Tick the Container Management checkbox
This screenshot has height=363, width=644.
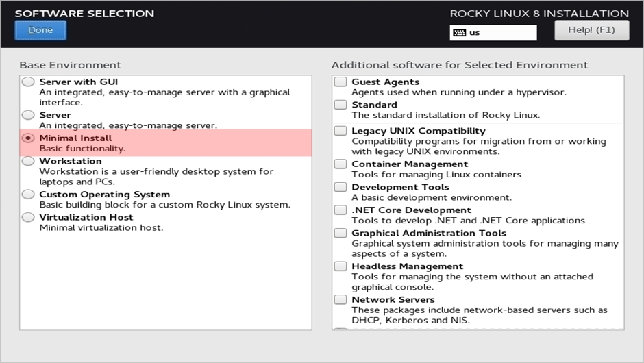[x=340, y=164]
